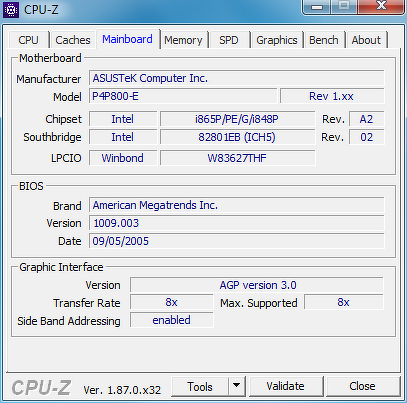Click the Max. Supported label

coord(259,303)
